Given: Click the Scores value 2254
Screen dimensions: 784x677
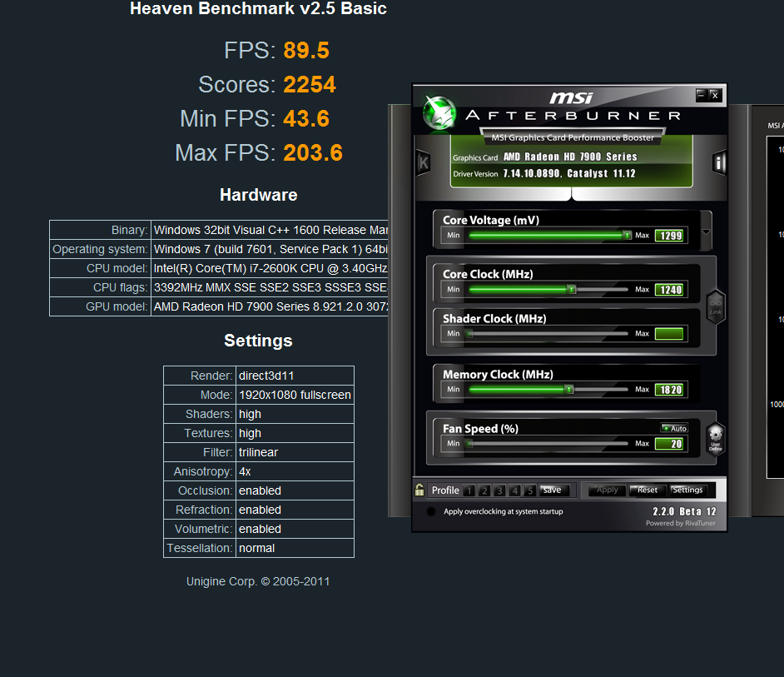Looking at the screenshot, I should pos(310,85).
